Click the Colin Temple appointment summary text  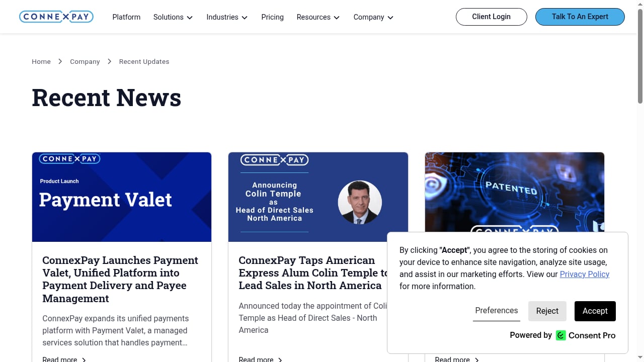coord(313,318)
